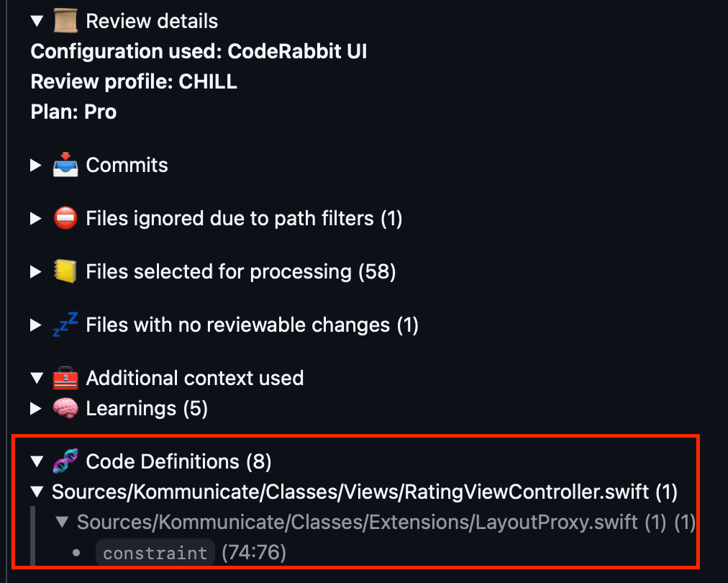Collapse the Additional context used section

pos(37,377)
